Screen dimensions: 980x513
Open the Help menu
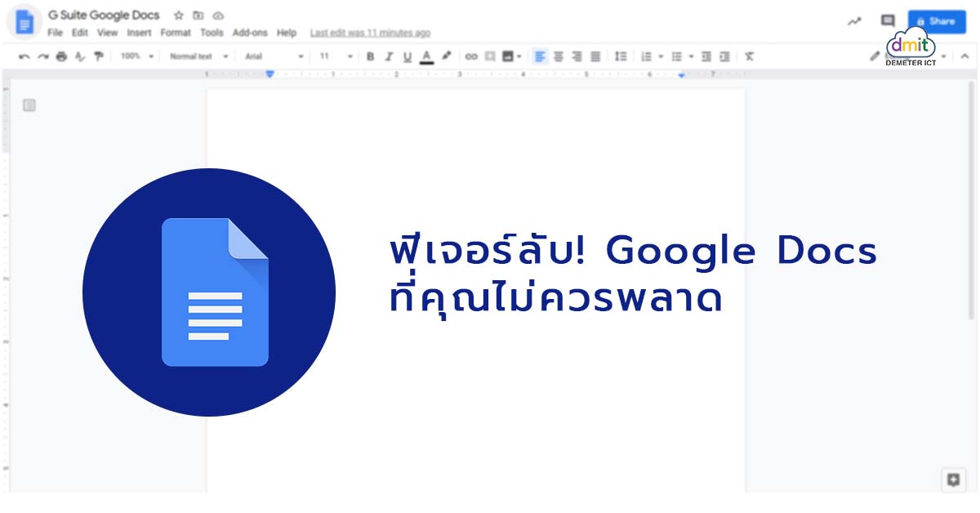(287, 33)
